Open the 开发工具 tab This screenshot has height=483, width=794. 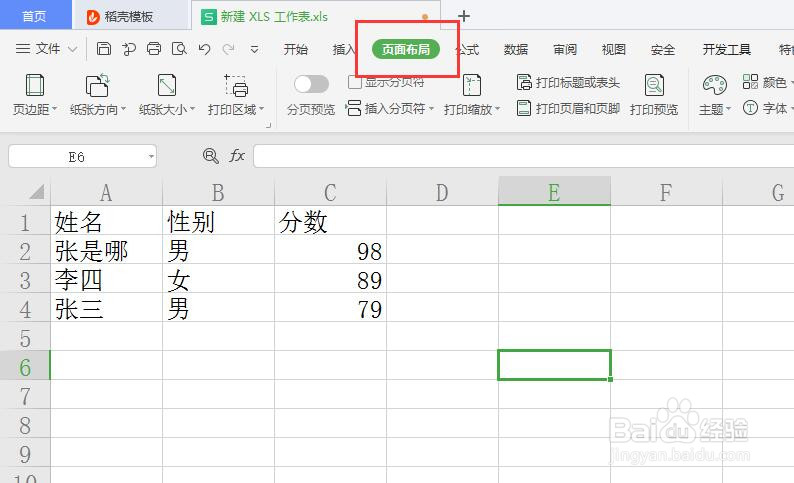tap(727, 49)
